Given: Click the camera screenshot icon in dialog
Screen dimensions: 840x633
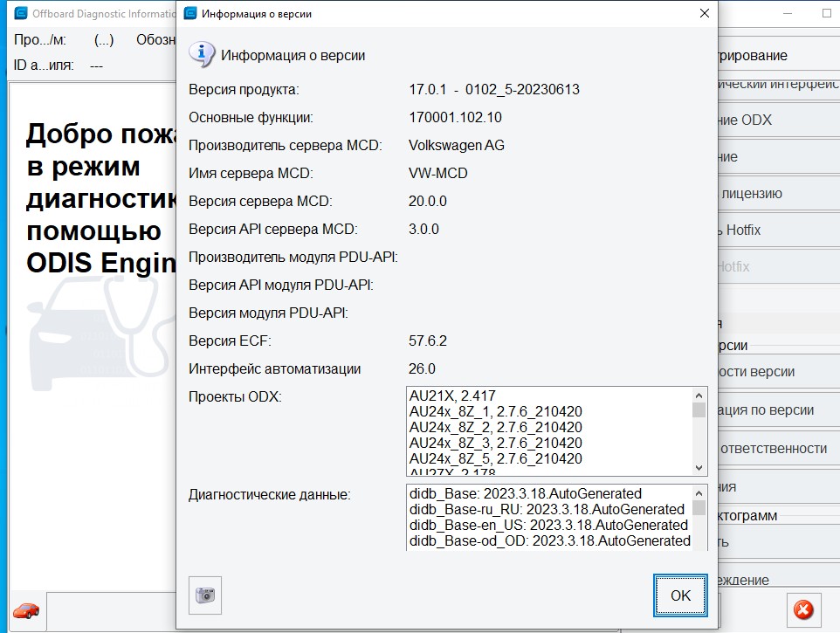Looking at the screenshot, I should pyautogui.click(x=205, y=595).
